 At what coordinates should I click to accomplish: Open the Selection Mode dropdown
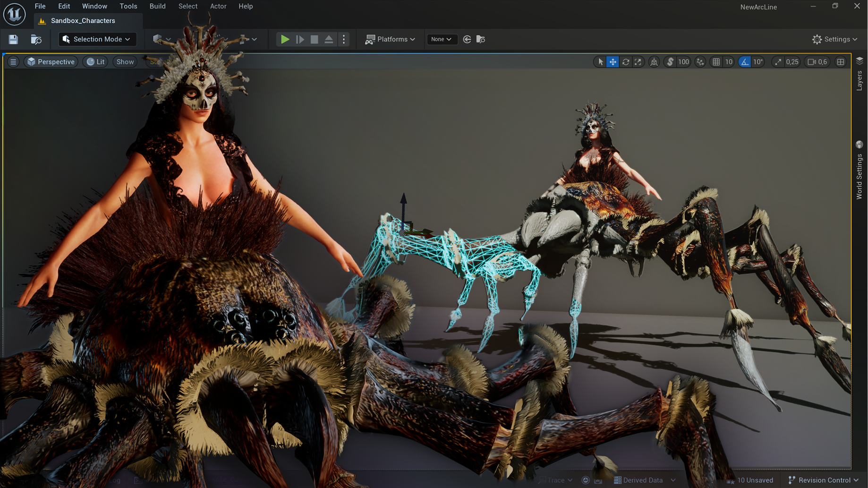[97, 39]
